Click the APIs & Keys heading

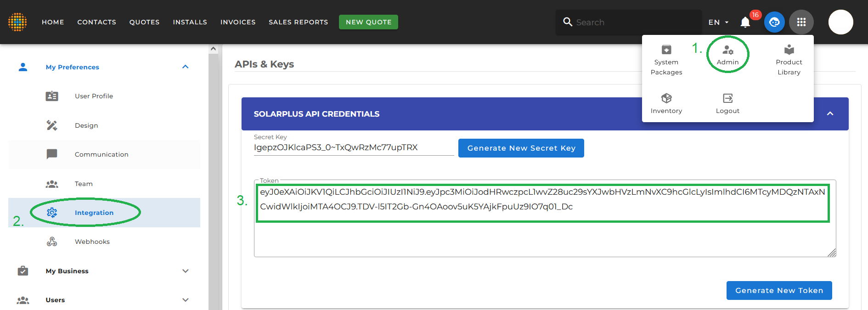265,64
